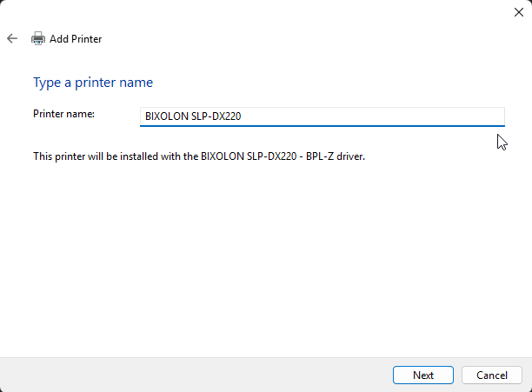The width and height of the screenshot is (532, 392).
Task: Click the "Type a printer name" heading
Action: point(93,83)
